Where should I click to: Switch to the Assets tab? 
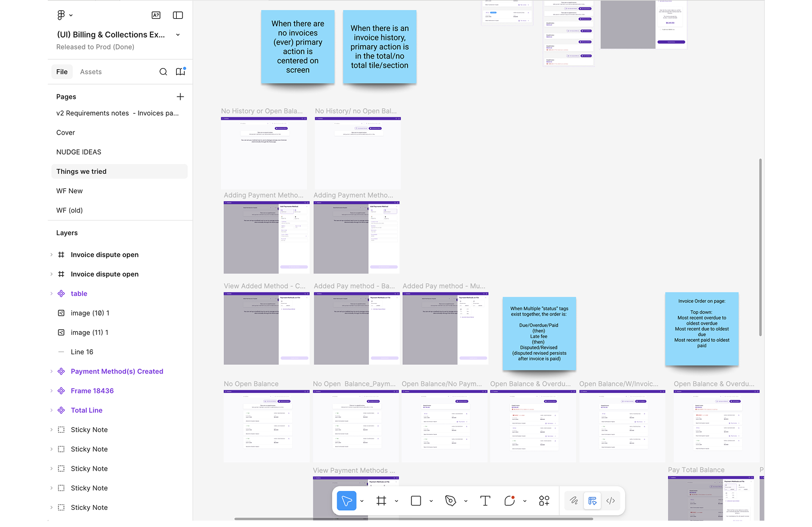pyautogui.click(x=91, y=72)
